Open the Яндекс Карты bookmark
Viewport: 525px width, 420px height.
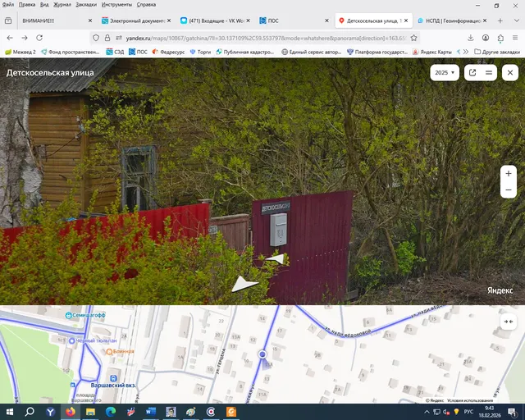tap(432, 52)
